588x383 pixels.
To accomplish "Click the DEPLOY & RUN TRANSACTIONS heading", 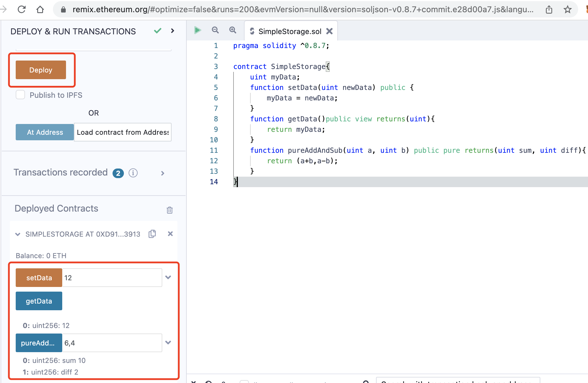I will tap(73, 31).
